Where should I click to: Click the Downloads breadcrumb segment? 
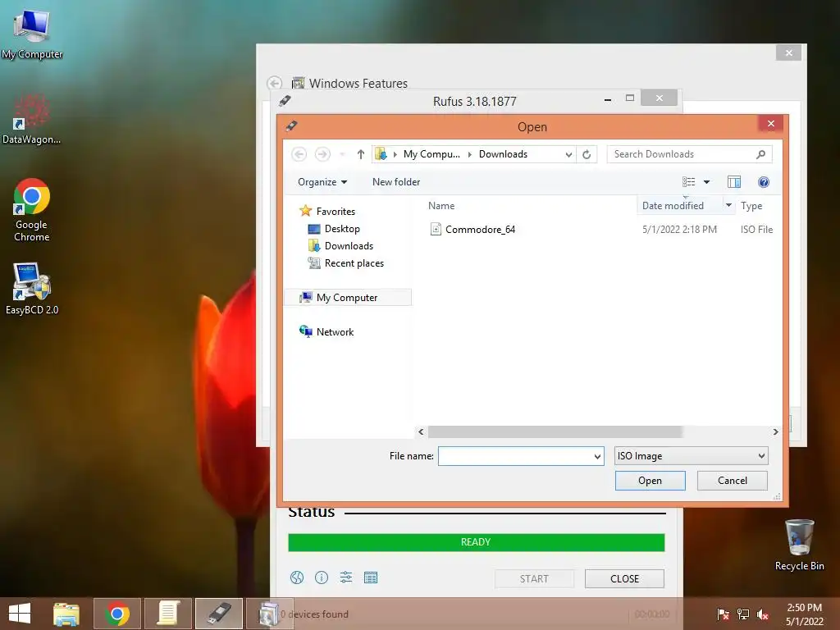(503, 154)
